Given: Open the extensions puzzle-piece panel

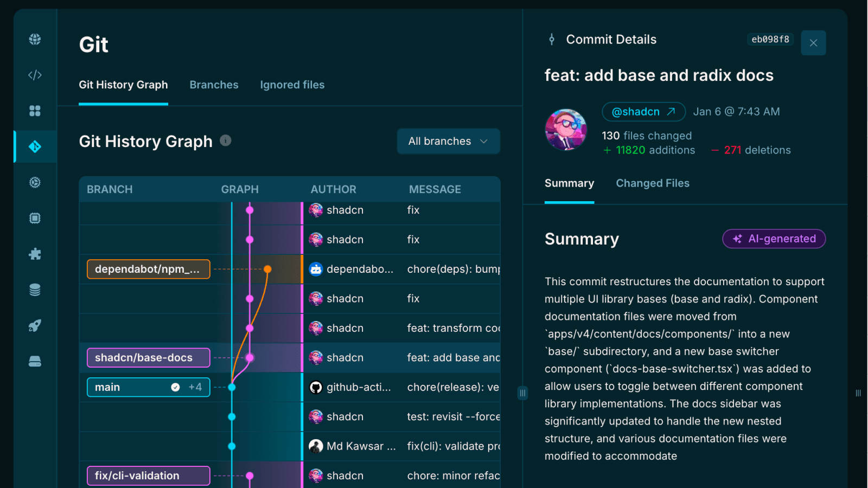Looking at the screenshot, I should click(35, 254).
